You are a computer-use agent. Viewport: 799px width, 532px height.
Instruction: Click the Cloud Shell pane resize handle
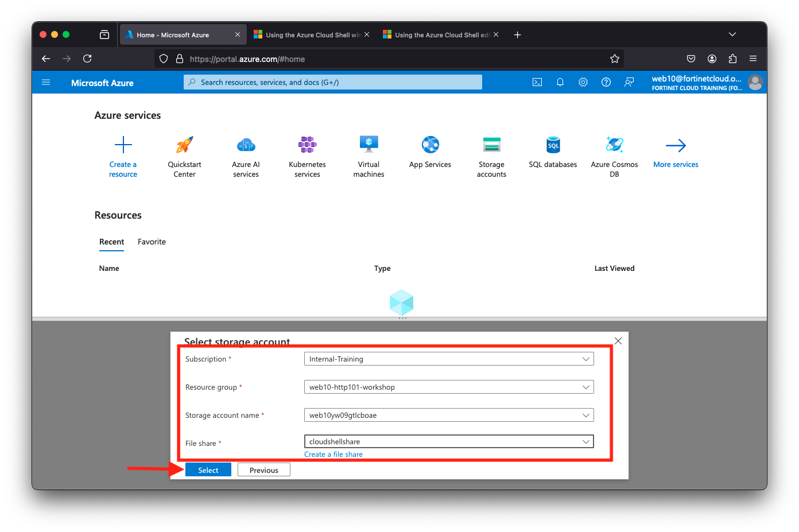[x=402, y=318]
